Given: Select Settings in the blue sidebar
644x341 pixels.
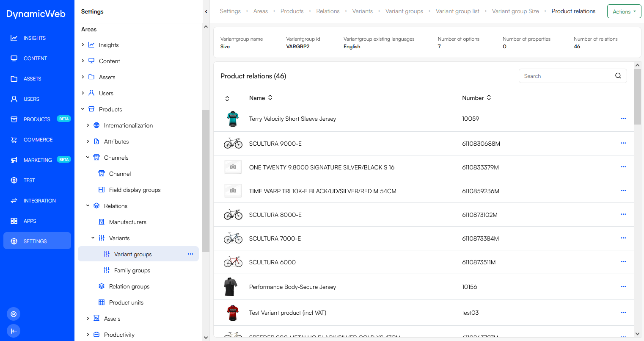Looking at the screenshot, I should 37,241.
